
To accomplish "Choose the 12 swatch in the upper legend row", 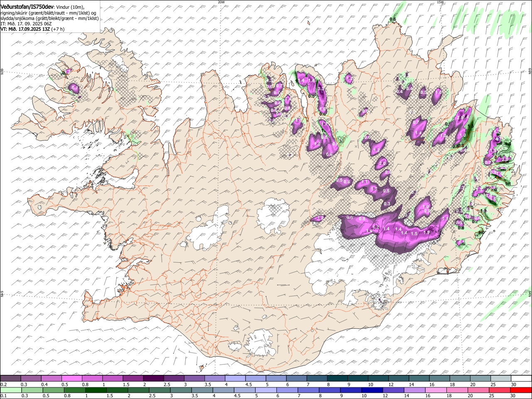I will tap(399, 378).
